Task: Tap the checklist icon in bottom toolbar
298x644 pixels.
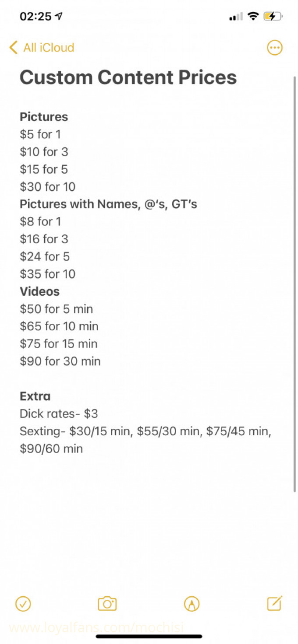Action: tap(23, 604)
